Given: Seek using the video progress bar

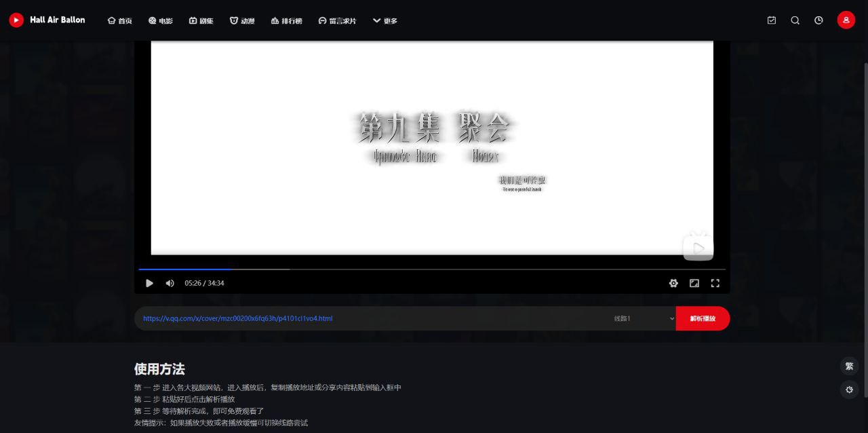Looking at the screenshot, I should (x=432, y=269).
